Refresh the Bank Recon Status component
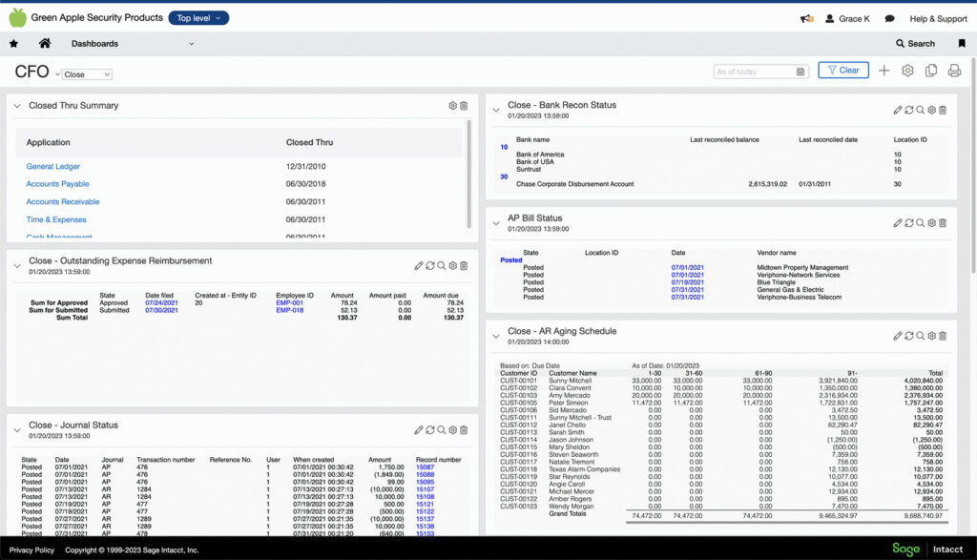Viewport: 977px width, 560px height. pyautogui.click(x=909, y=111)
